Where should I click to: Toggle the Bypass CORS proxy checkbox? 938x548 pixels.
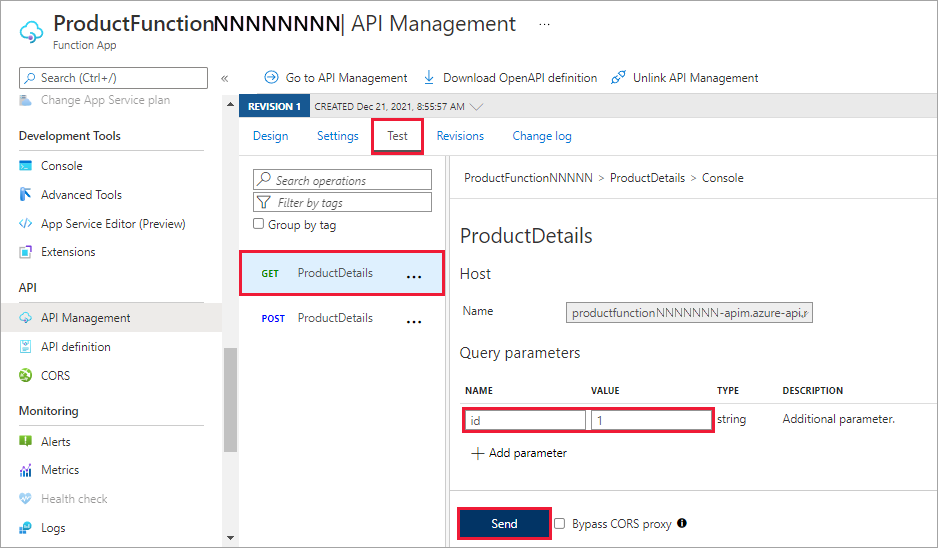point(559,523)
